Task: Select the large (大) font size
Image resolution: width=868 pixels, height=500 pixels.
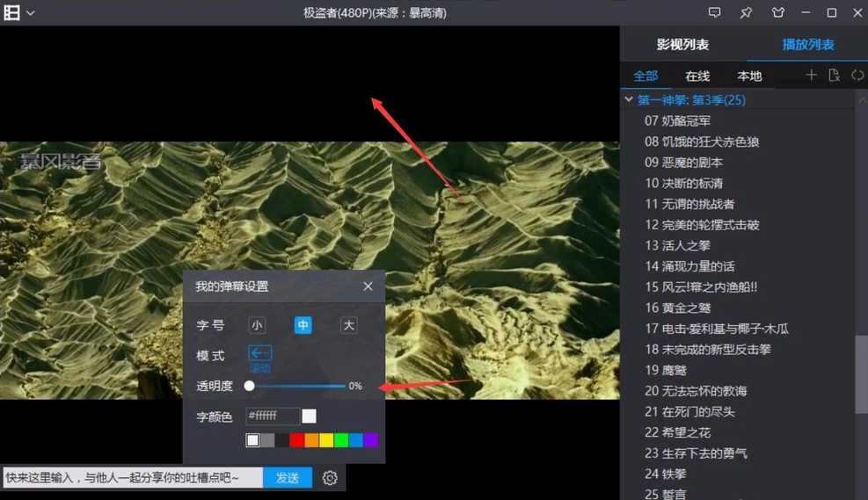Action: (x=349, y=325)
